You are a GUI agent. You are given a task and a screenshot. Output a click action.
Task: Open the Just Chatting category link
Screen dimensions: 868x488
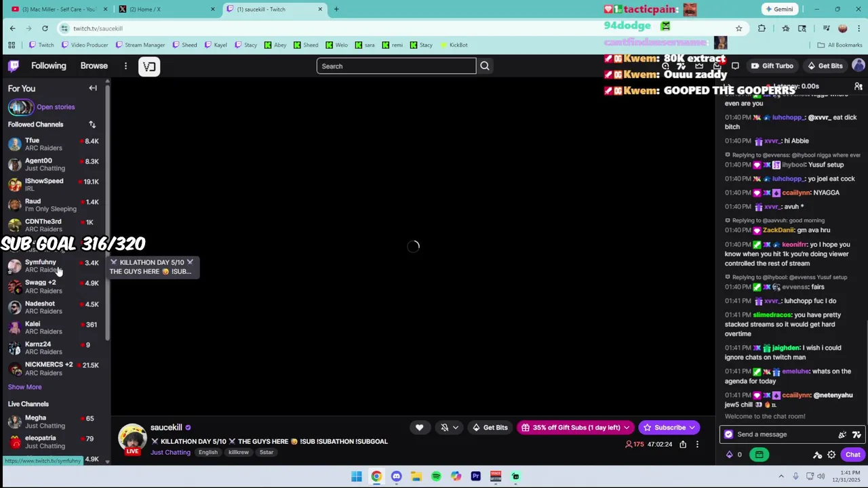pyautogui.click(x=170, y=452)
